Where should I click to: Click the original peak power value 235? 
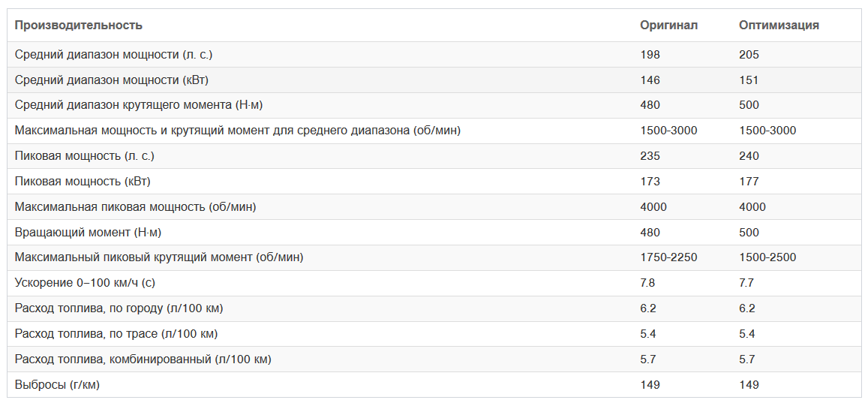click(x=650, y=156)
